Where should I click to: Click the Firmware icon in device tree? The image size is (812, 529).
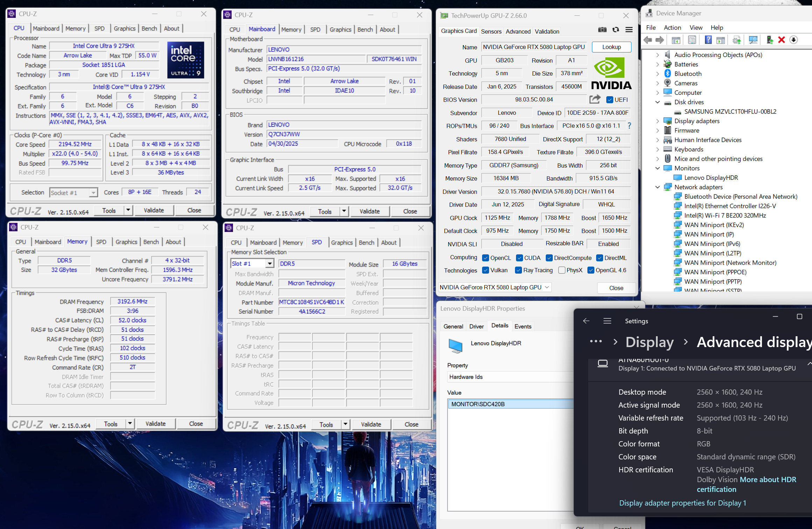click(668, 130)
